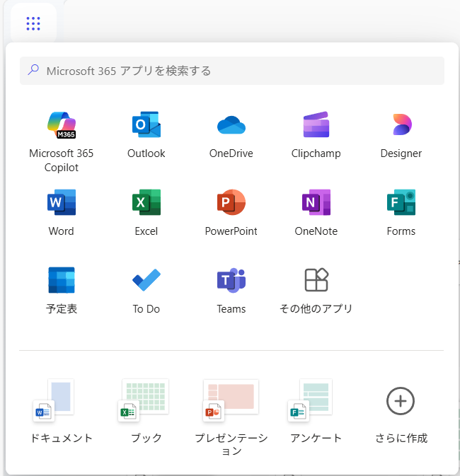
Task: Show その他のアプリ (more apps)
Action: 316,291
